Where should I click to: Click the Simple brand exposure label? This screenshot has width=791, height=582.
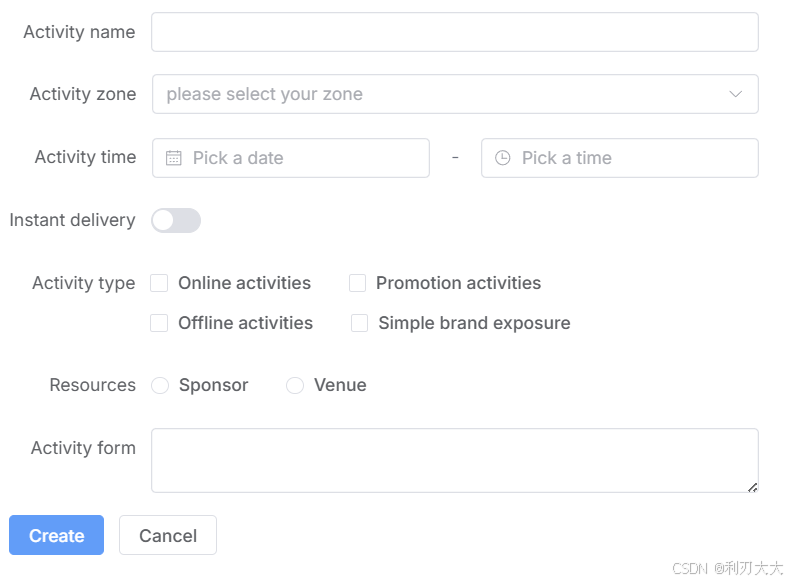pyautogui.click(x=474, y=323)
